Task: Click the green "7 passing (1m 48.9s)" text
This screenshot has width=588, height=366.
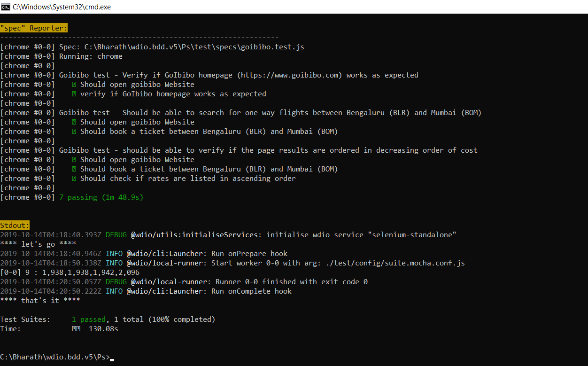Action: tap(101, 197)
